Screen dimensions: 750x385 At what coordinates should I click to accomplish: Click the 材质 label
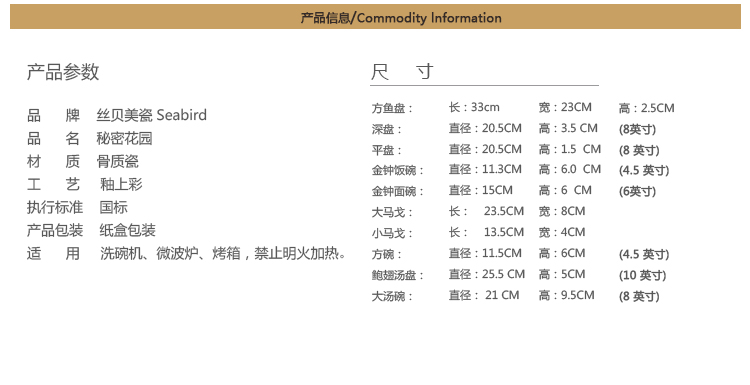point(53,161)
